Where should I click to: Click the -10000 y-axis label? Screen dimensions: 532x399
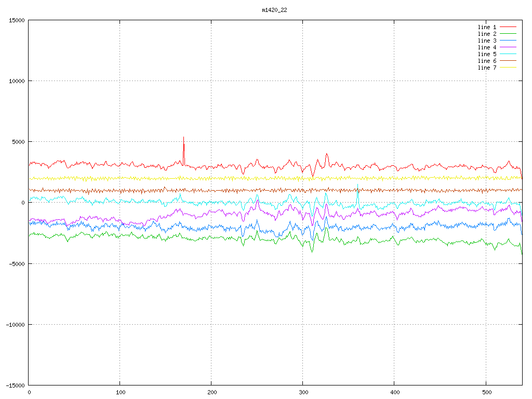point(15,325)
